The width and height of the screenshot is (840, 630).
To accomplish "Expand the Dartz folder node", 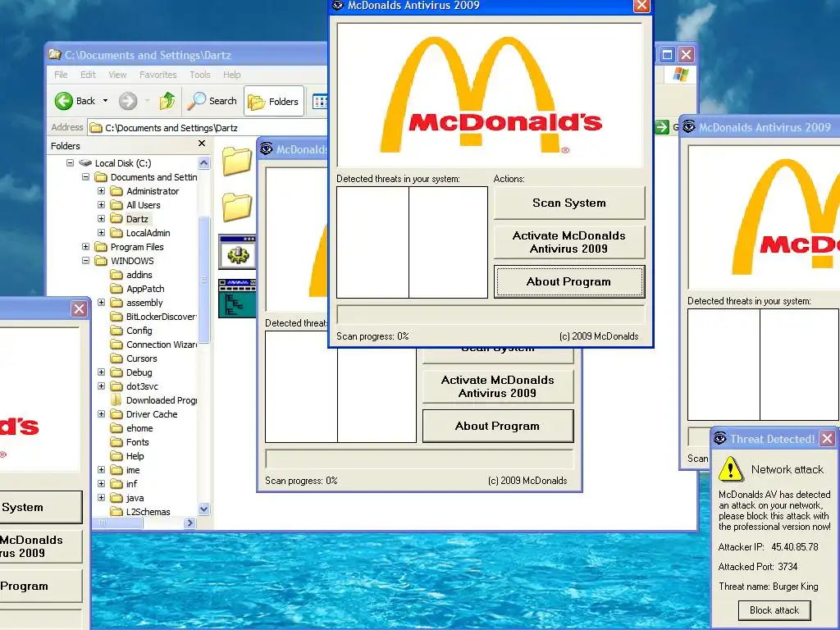I will [x=101, y=218].
